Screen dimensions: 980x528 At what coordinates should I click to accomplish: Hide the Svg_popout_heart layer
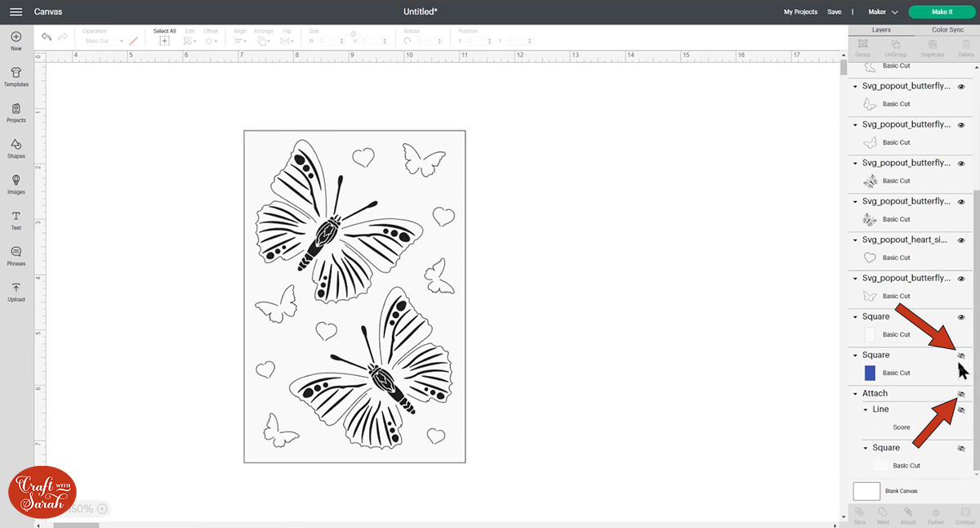pyautogui.click(x=961, y=240)
